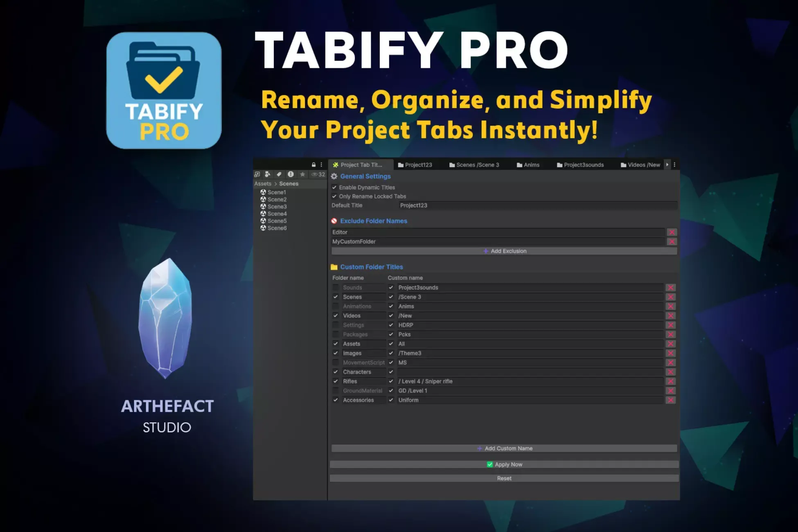The image size is (798, 532).
Task: Open the window options kebab menu
Action: coord(674,164)
